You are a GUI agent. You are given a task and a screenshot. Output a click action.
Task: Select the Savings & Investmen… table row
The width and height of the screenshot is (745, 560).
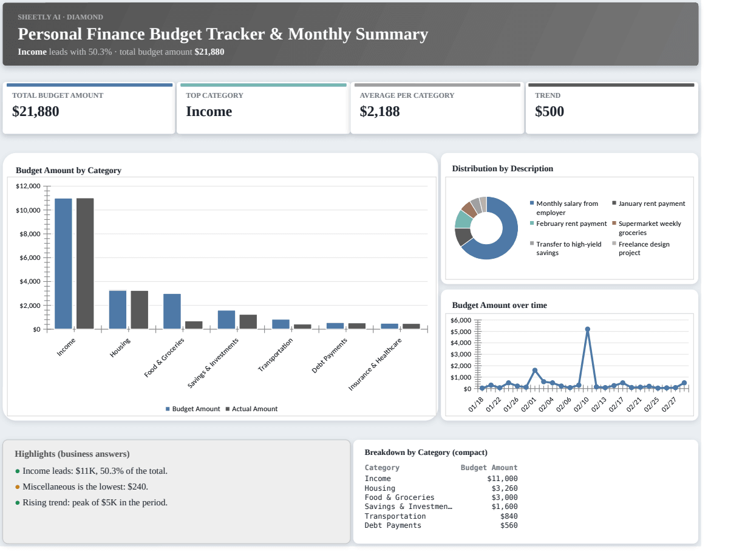tap(441, 507)
